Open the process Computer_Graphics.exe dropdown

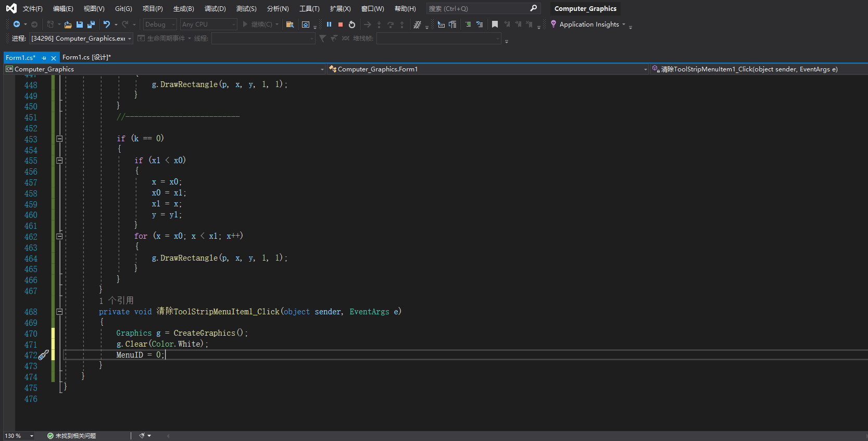click(x=81, y=39)
